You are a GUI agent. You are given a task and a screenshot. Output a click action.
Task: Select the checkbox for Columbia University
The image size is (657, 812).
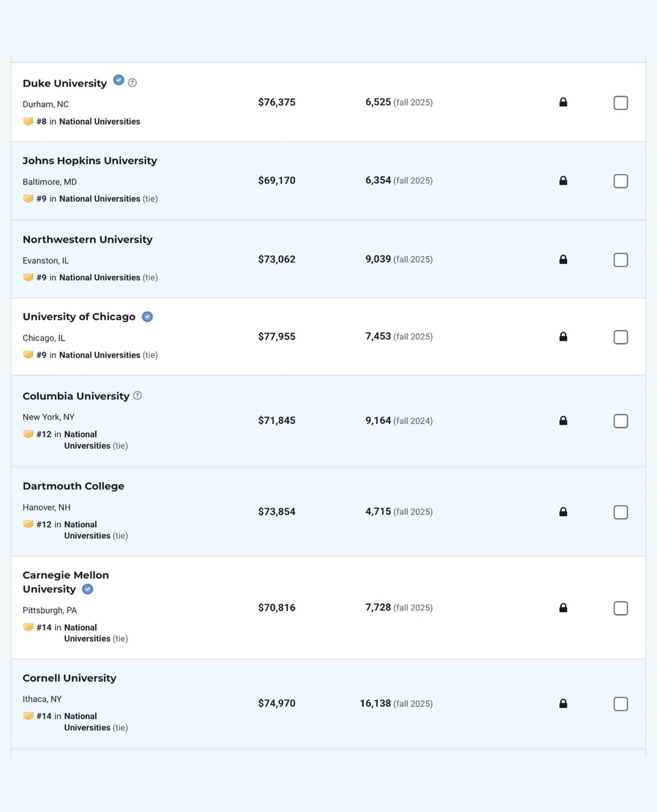[621, 421]
